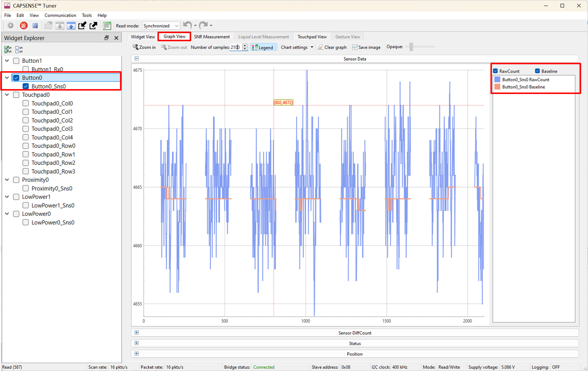
Task: Click the green log document icon
Action: pos(107,26)
